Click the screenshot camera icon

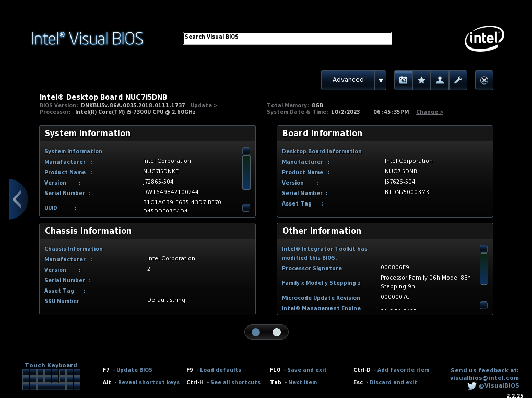(x=404, y=80)
